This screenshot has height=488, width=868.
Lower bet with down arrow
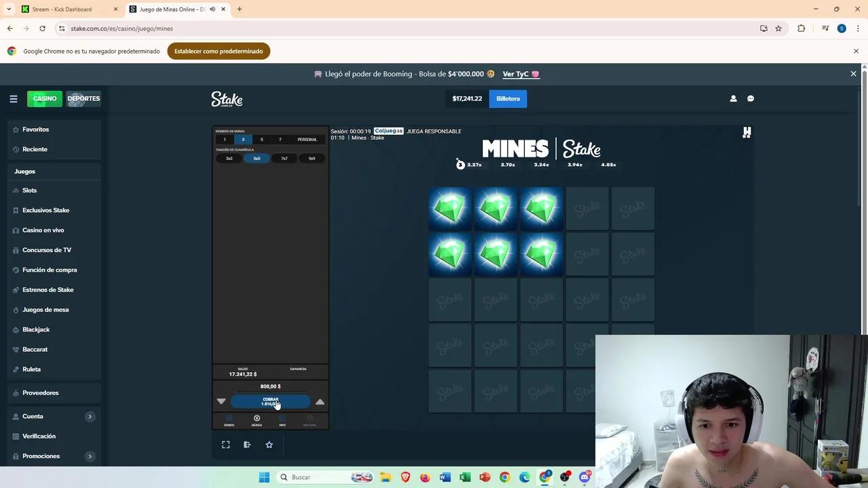coord(221,401)
